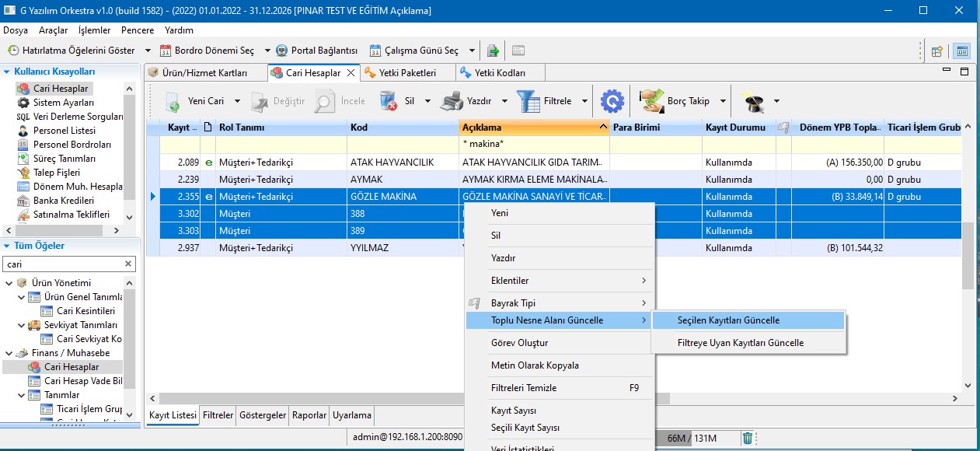Click the trash can icon in status bar
This screenshot has height=451, width=980.
coord(747,438)
